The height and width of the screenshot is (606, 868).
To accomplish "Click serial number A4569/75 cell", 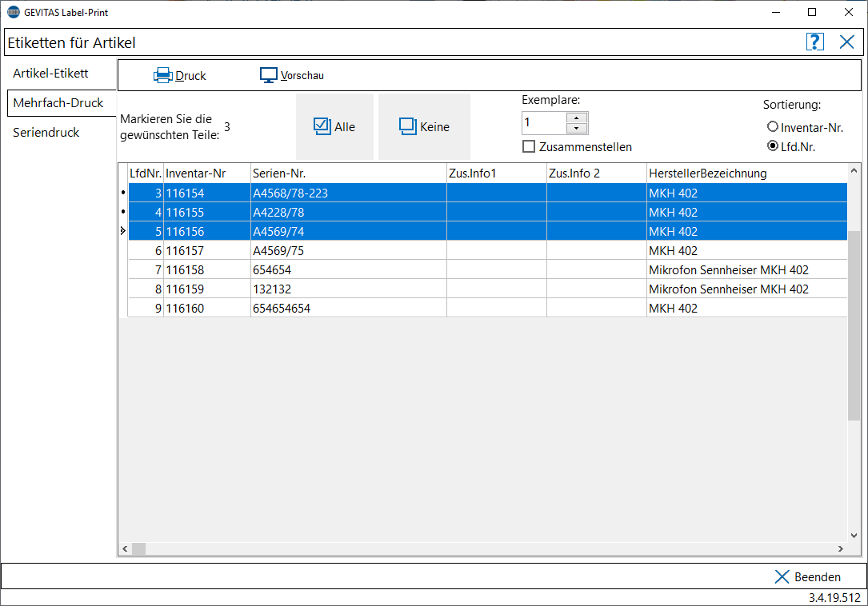I will [349, 251].
